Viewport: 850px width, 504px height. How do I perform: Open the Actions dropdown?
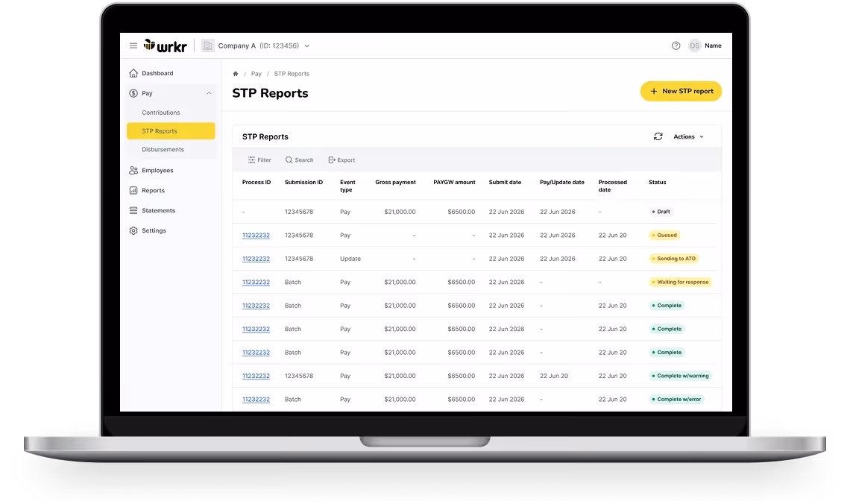688,136
